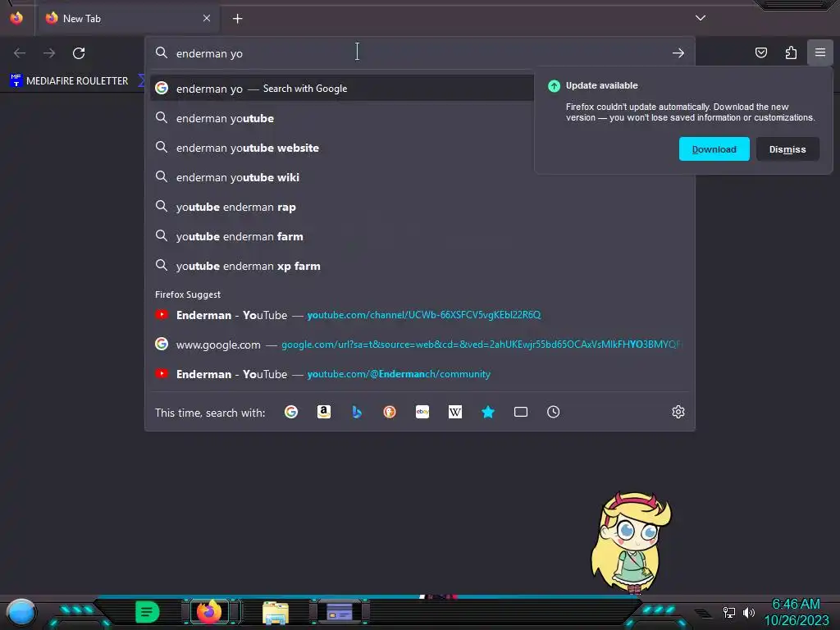Search this time with Google icon
This screenshot has height=630, width=840.
point(291,412)
